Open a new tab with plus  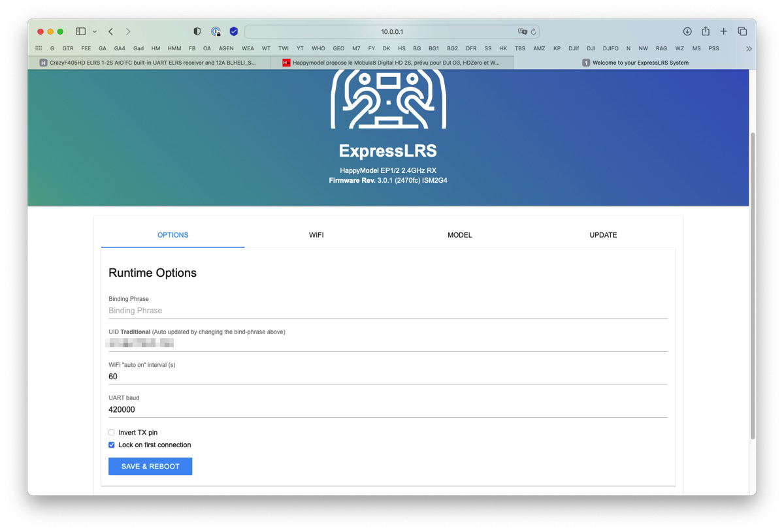pyautogui.click(x=723, y=31)
